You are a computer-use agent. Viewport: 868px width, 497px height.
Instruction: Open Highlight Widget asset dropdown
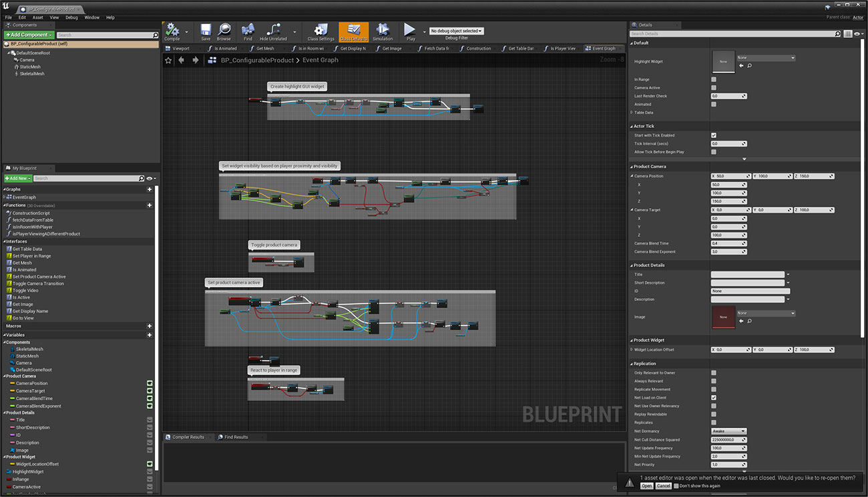click(766, 58)
